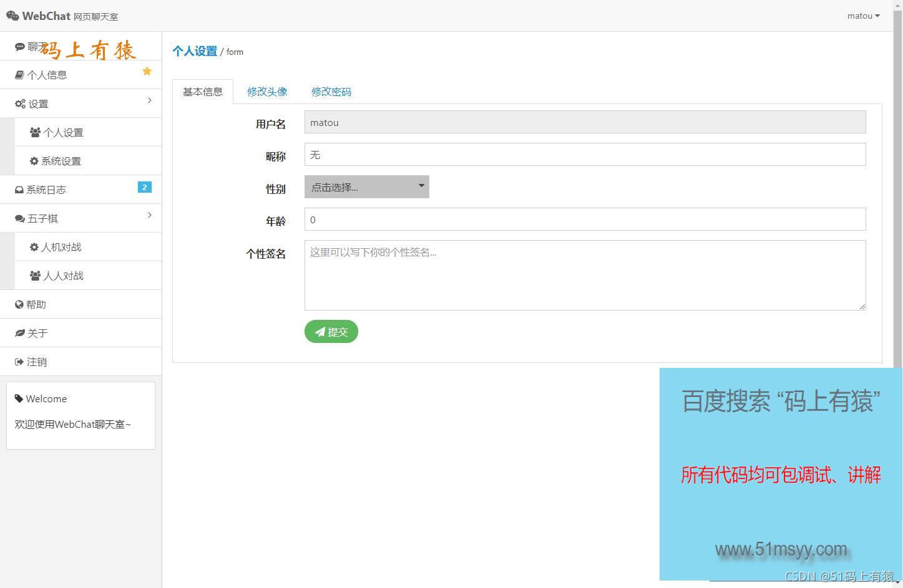Click the form breadcrumb text
Screen dimensions: 903x588
coord(235,52)
